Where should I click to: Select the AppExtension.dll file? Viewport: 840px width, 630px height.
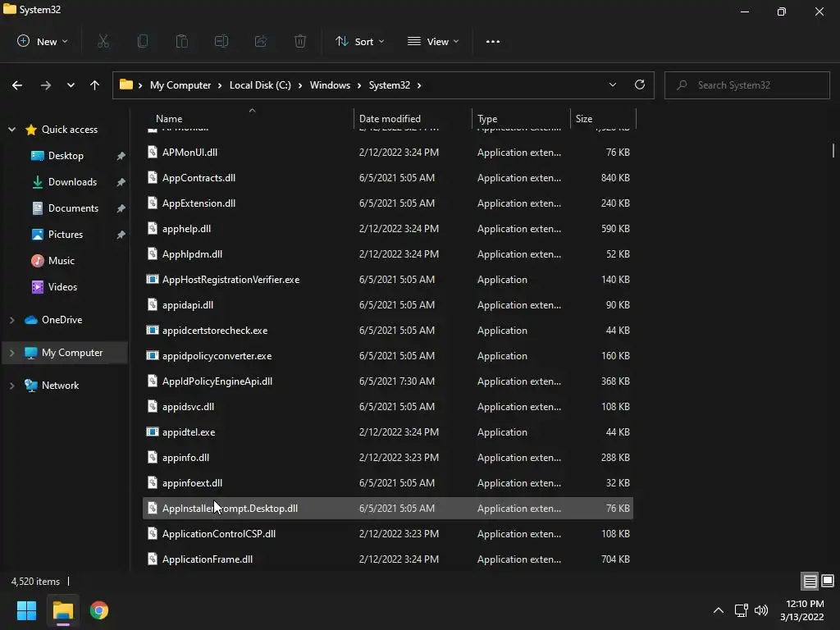pyautogui.click(x=388, y=203)
